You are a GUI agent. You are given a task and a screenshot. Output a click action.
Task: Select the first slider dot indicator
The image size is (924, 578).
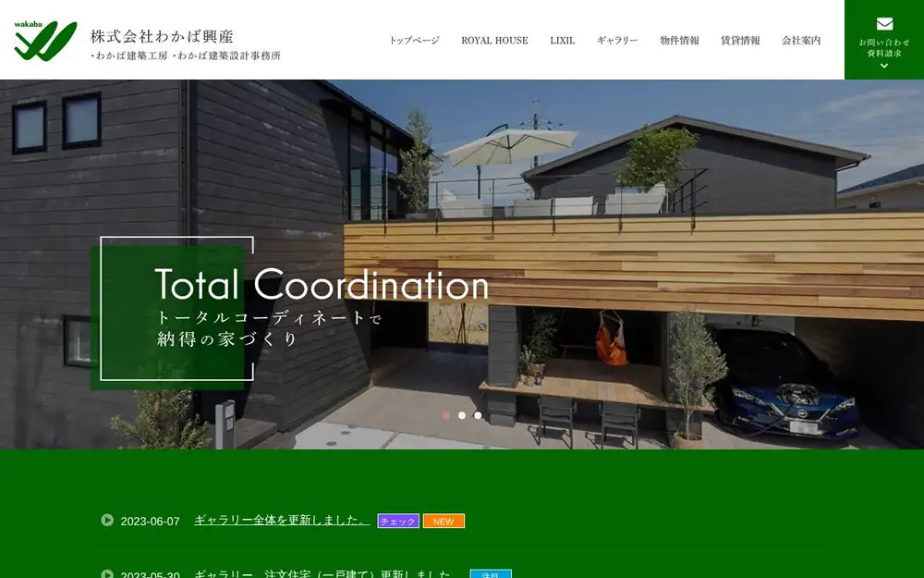pos(446,415)
